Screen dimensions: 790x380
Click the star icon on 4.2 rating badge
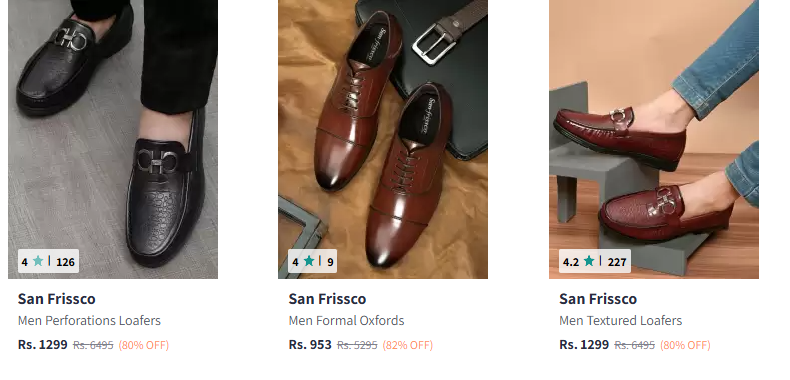tap(588, 261)
